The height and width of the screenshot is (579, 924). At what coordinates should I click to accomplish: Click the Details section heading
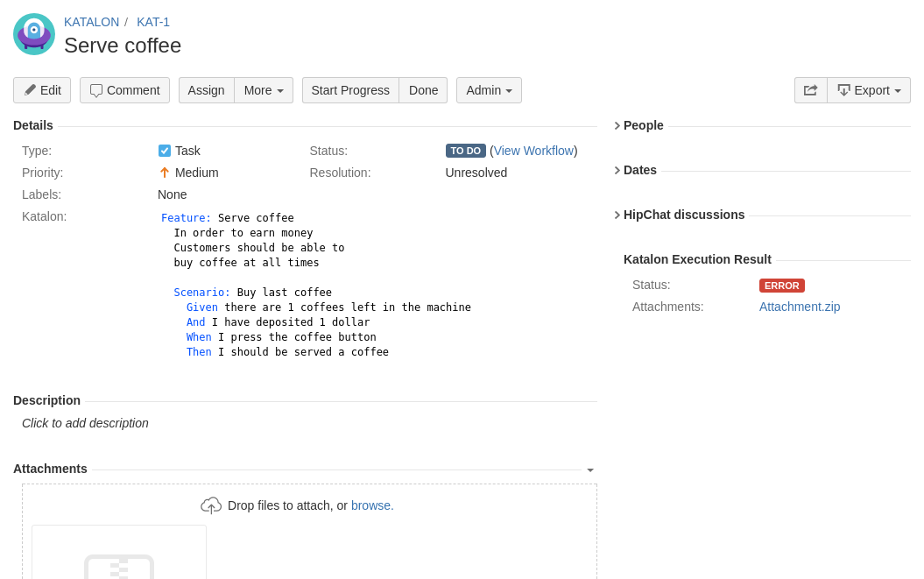pyautogui.click(x=33, y=125)
